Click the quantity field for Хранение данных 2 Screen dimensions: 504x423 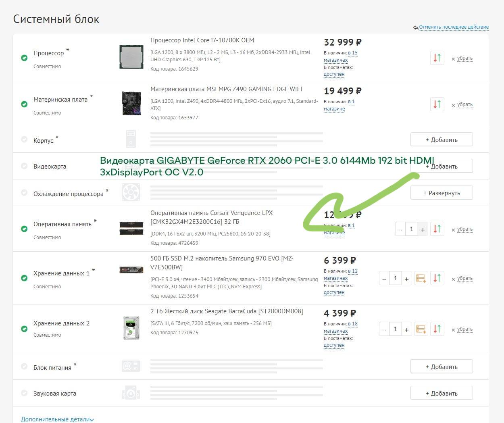pyautogui.click(x=396, y=329)
